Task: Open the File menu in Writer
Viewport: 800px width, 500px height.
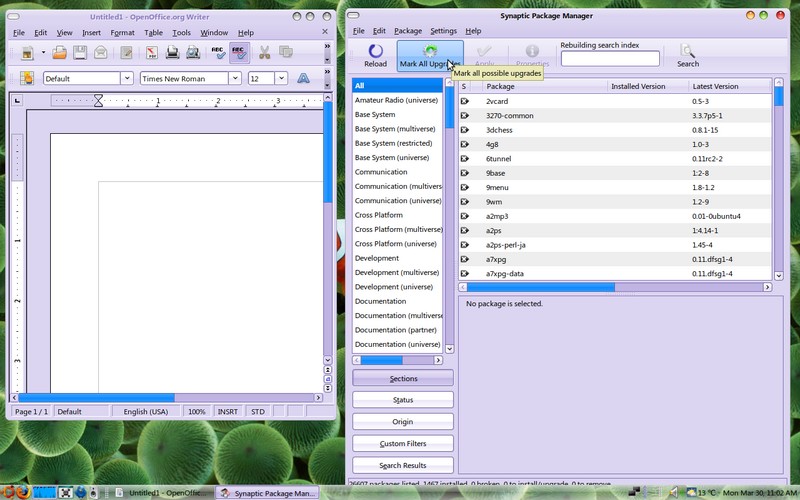Action: [19, 33]
